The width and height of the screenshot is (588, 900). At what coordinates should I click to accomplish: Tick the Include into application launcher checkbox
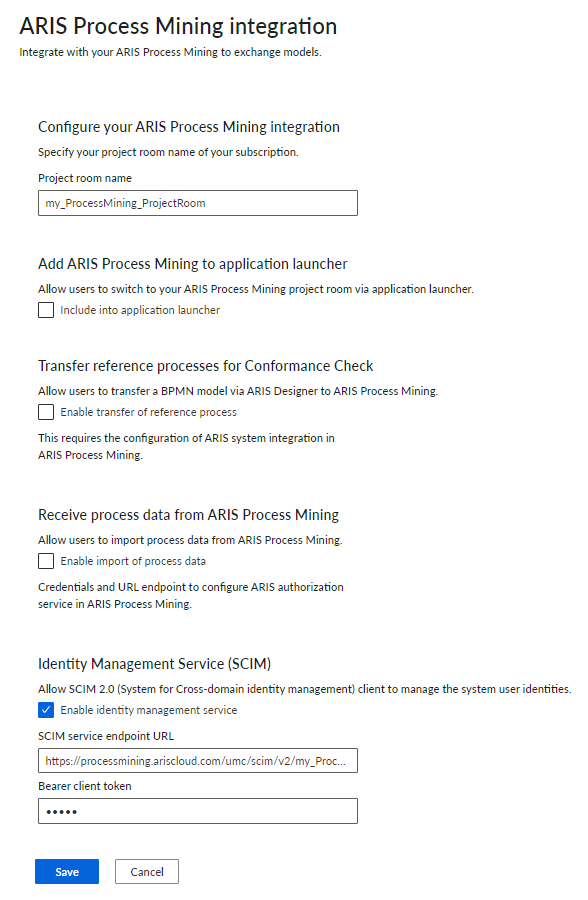[46, 310]
